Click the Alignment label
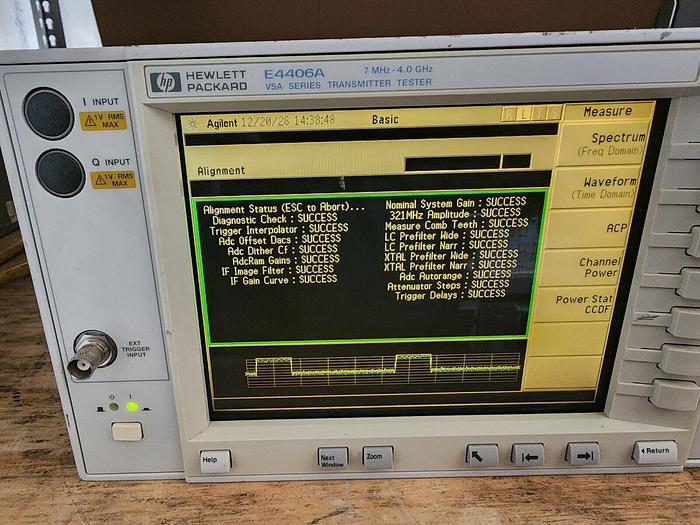The width and height of the screenshot is (700, 525). click(221, 171)
